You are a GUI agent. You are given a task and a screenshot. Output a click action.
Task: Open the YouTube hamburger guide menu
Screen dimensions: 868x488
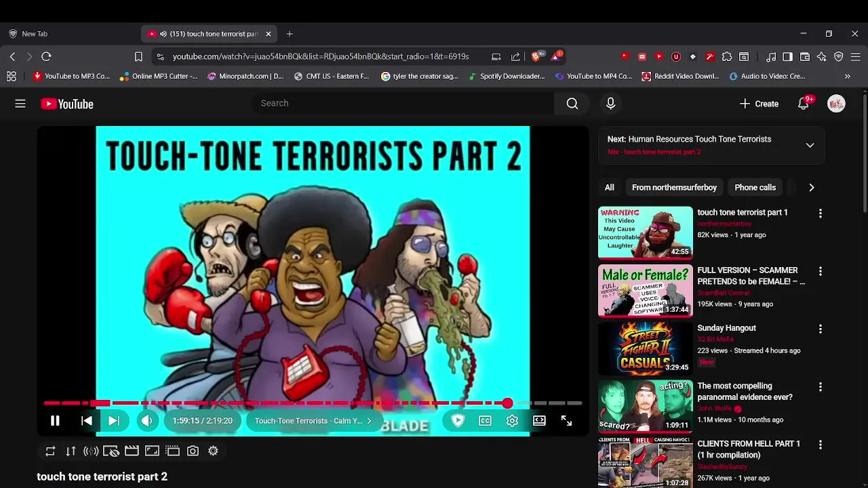(20, 104)
